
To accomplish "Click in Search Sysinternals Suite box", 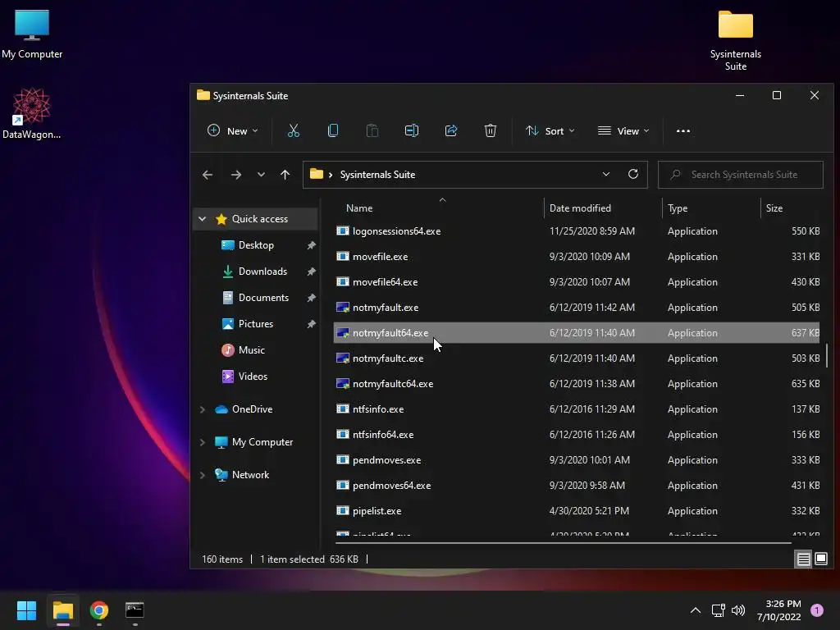I will (741, 175).
